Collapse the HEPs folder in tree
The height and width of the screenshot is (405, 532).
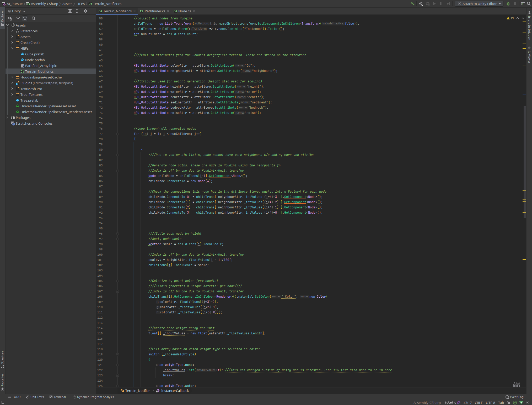point(12,48)
